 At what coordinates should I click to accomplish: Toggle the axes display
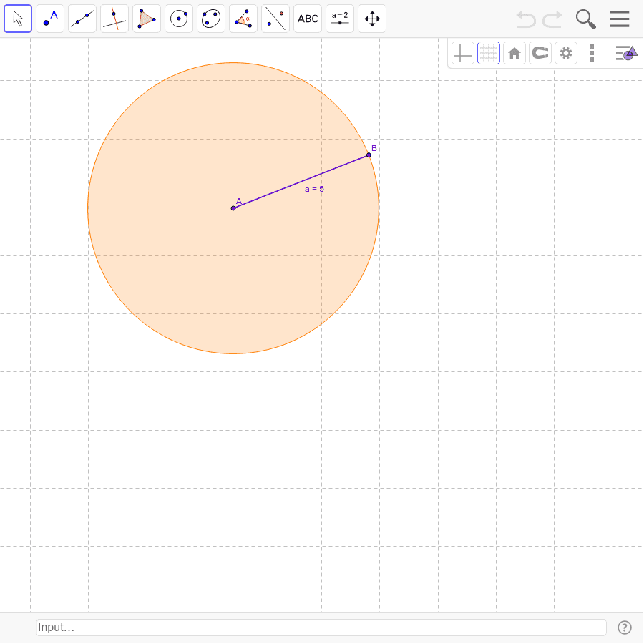click(x=463, y=53)
